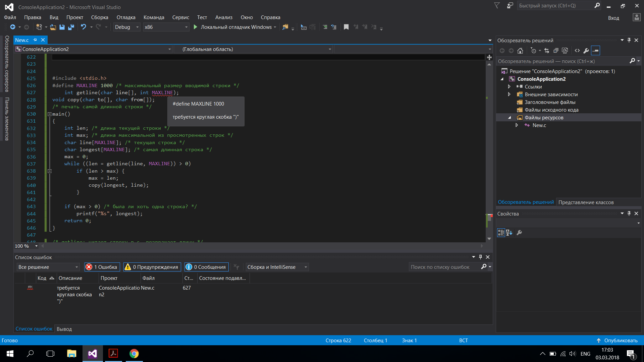Screen dimensions: 644x362
Task: Expand the Внешние зависимости node
Action: [x=509, y=95]
